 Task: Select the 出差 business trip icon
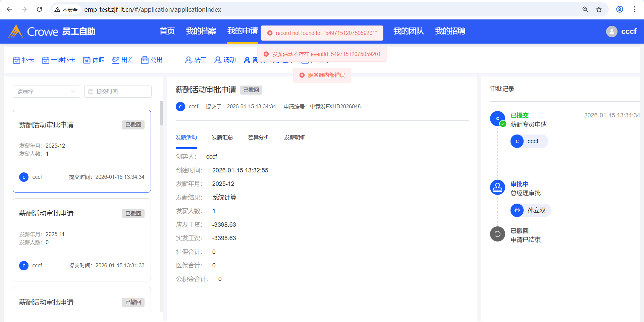tap(116, 60)
